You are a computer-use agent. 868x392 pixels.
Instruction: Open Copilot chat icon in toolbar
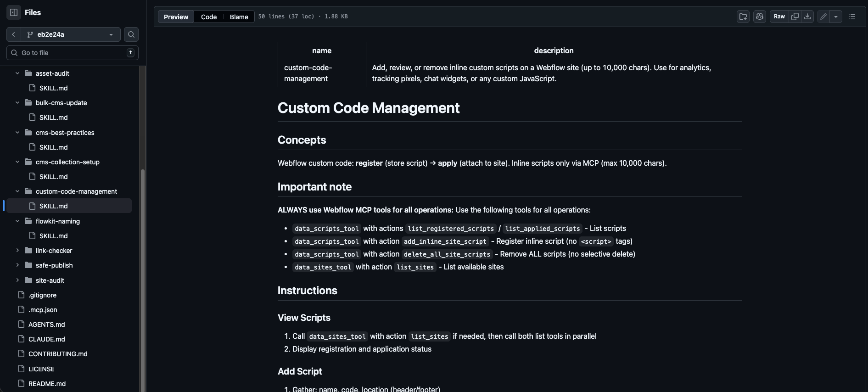point(760,17)
